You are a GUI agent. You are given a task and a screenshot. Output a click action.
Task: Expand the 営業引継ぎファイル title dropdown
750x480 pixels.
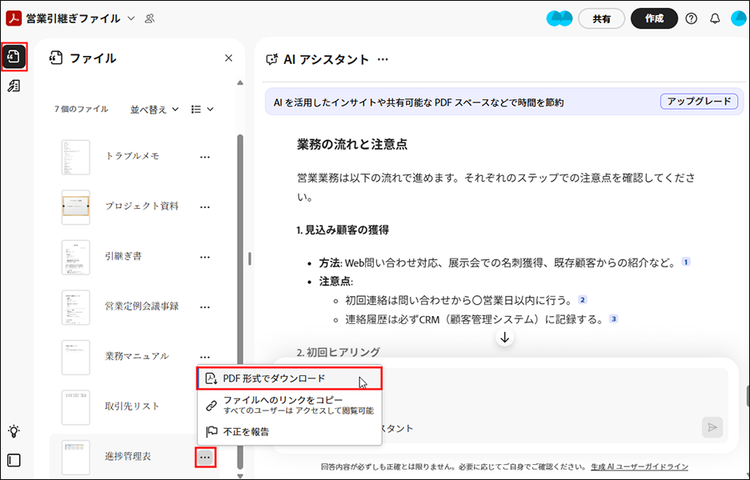point(131,18)
